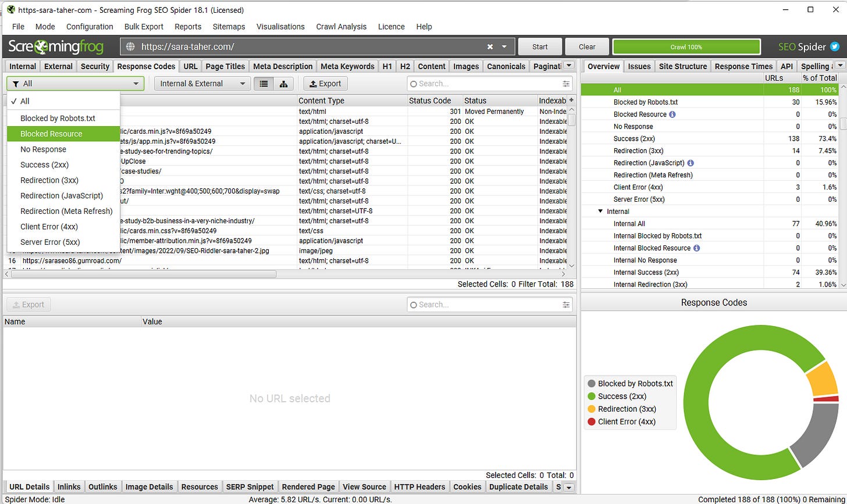Open the URL bar dropdown arrow
This screenshot has width=847, height=504.
(504, 47)
